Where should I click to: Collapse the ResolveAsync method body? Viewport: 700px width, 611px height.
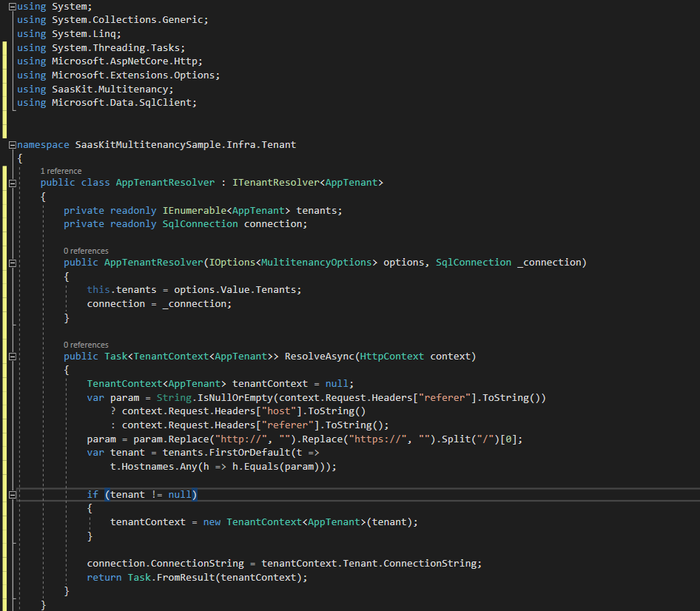point(12,357)
